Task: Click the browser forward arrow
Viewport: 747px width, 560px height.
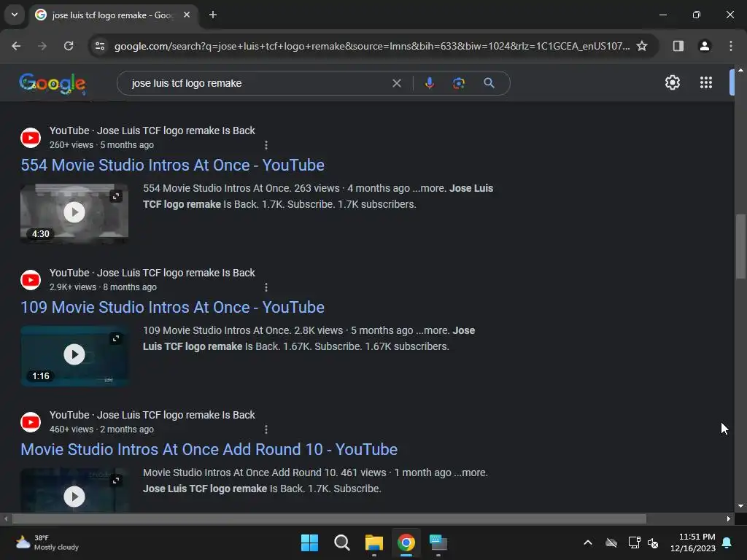Action: tap(42, 46)
